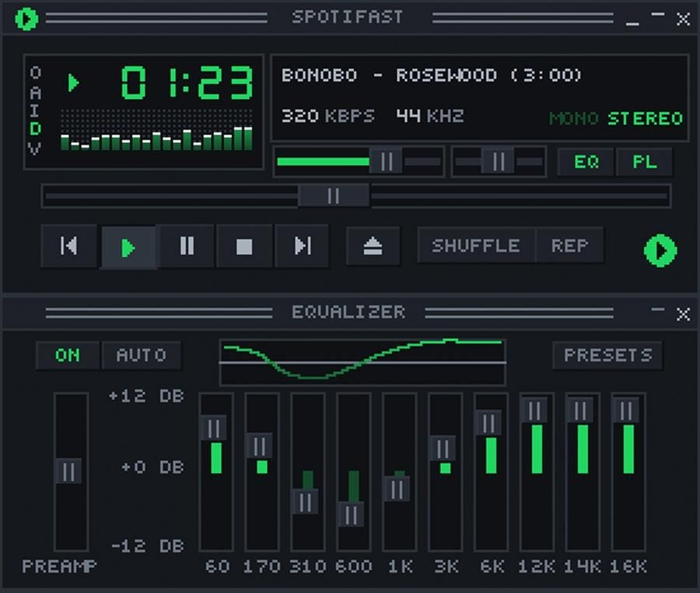Click the 14K band slider handle
This screenshot has width=700, height=593.
(580, 410)
